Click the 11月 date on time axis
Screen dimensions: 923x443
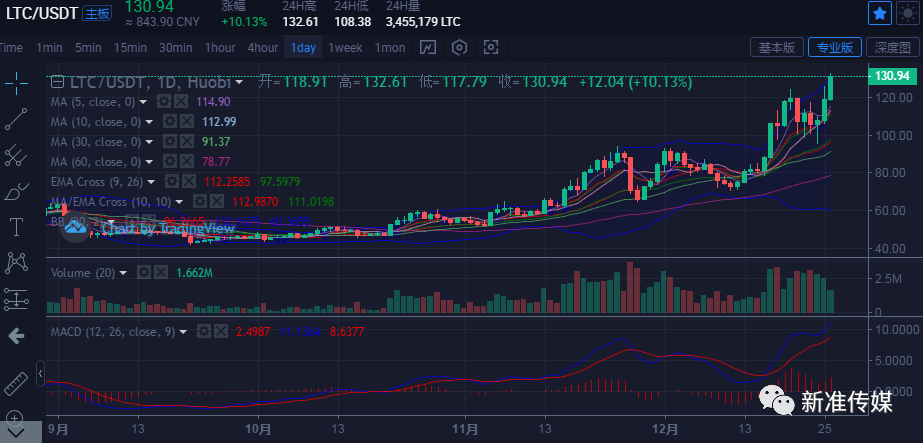coord(465,427)
